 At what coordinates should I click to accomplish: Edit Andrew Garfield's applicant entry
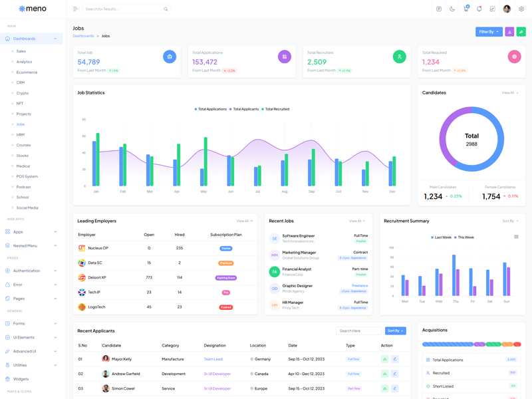point(394,374)
